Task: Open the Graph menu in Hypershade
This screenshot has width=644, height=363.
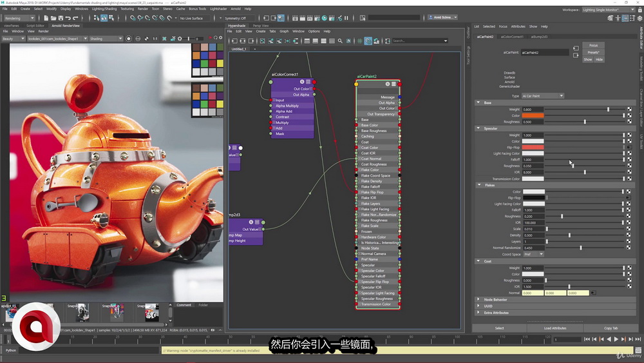Action: click(284, 31)
